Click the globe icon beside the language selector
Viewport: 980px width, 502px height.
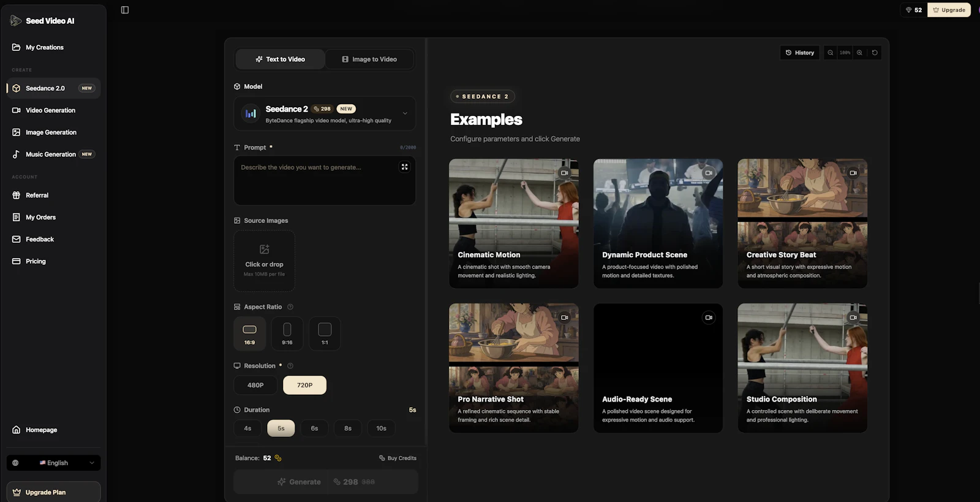tap(15, 463)
